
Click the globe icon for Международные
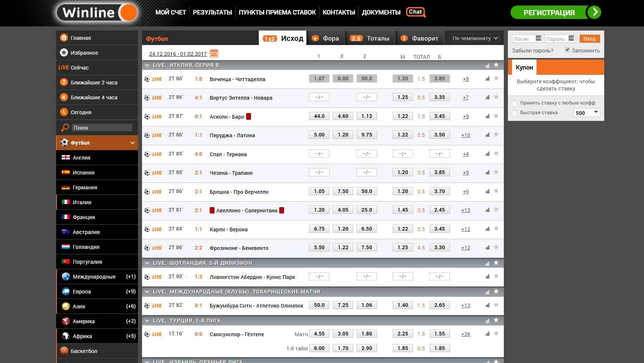coord(66,276)
